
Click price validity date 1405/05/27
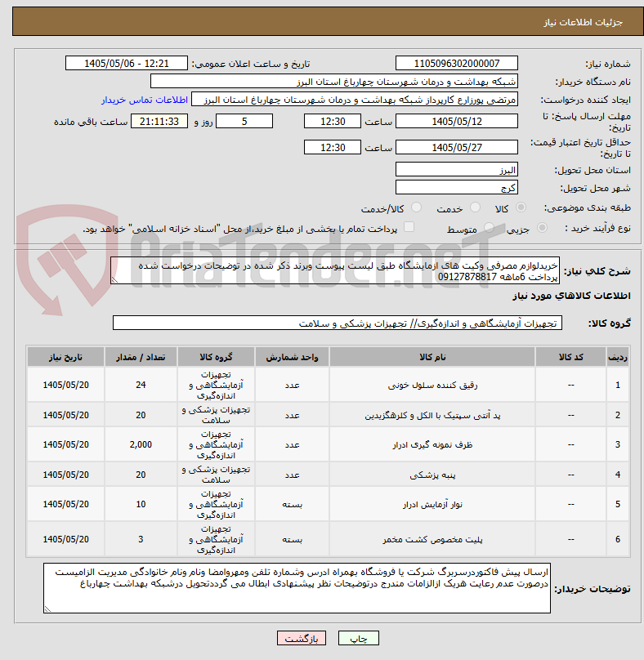[457, 147]
